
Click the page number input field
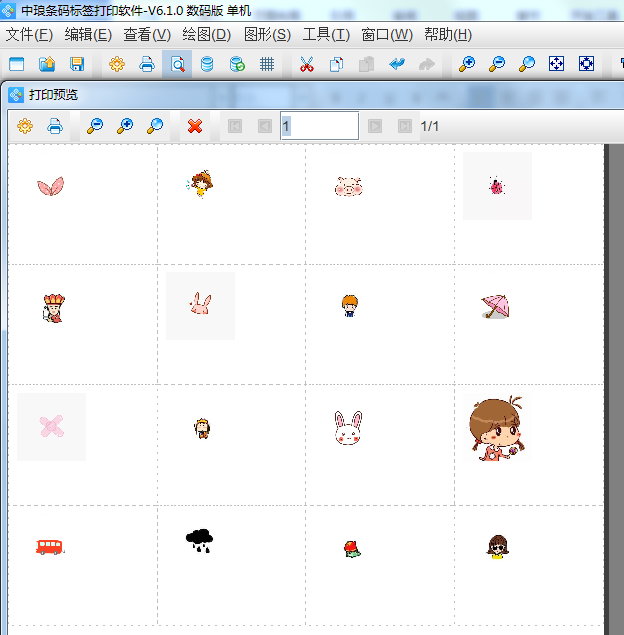pyautogui.click(x=319, y=126)
